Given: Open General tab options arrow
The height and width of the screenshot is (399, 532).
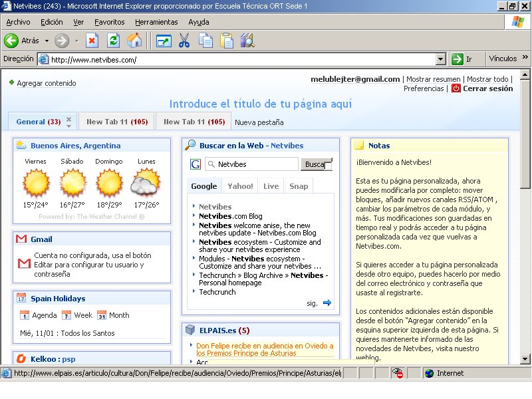Looking at the screenshot, I should 69,126.
